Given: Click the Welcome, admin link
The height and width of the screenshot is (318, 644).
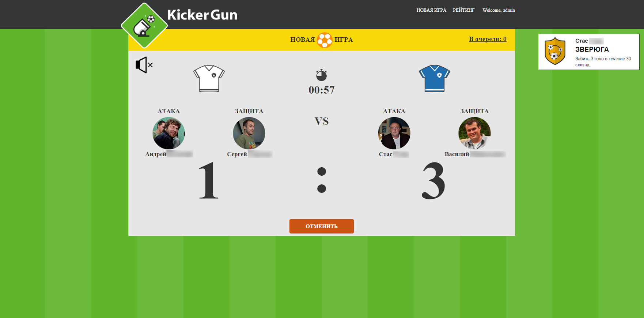Looking at the screenshot, I should (499, 10).
